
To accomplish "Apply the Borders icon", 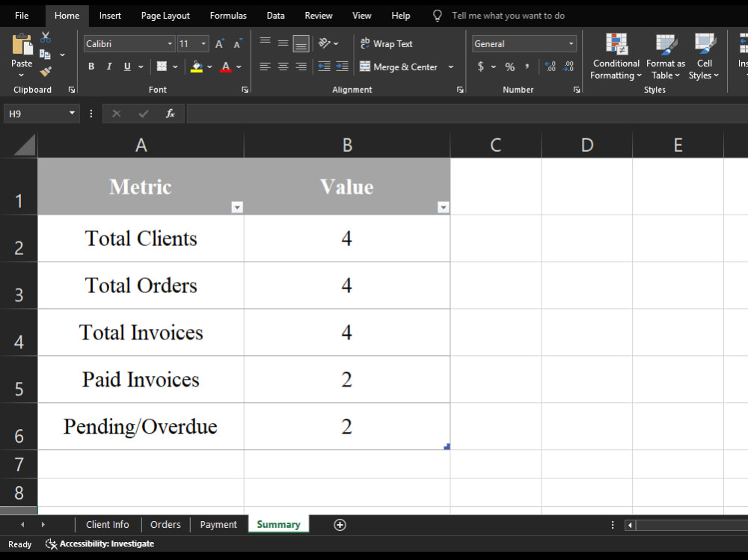I will [x=162, y=67].
